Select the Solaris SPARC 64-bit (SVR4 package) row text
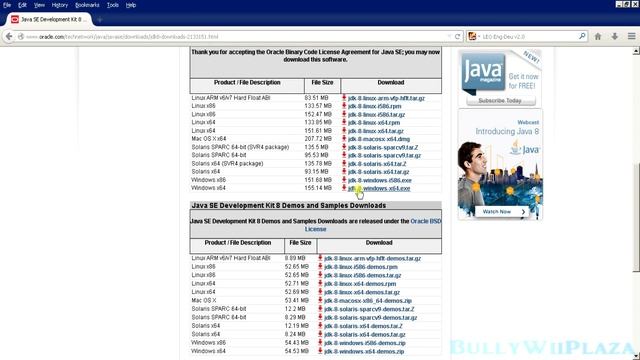Image resolution: width=640 pixels, height=360 pixels. click(240, 147)
